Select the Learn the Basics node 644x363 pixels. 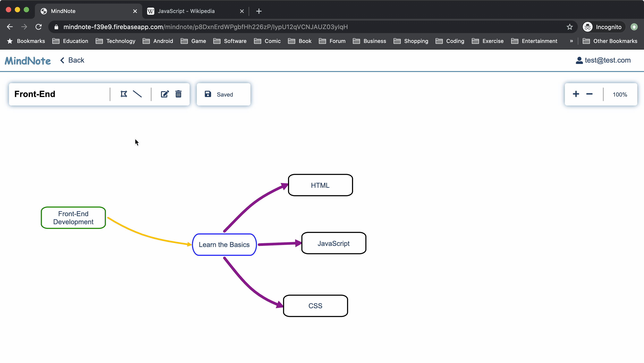pos(224,245)
